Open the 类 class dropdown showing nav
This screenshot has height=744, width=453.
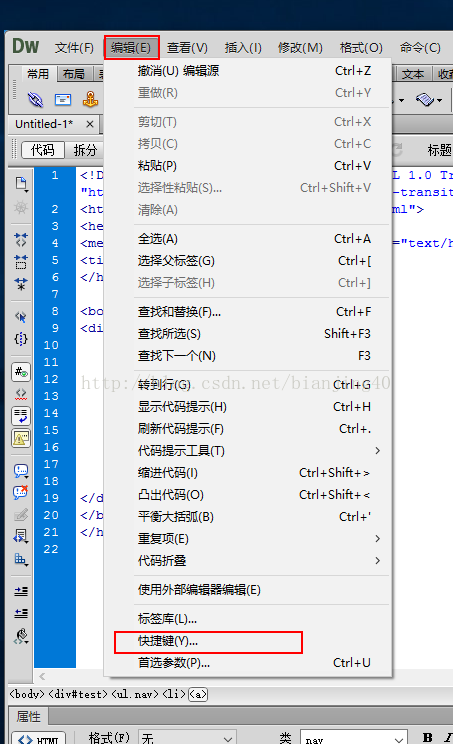click(x=354, y=738)
